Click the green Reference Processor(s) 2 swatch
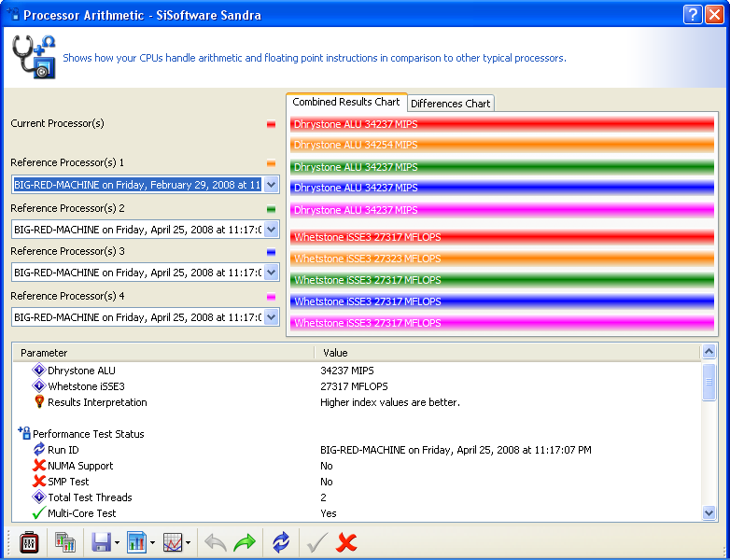 pyautogui.click(x=271, y=209)
